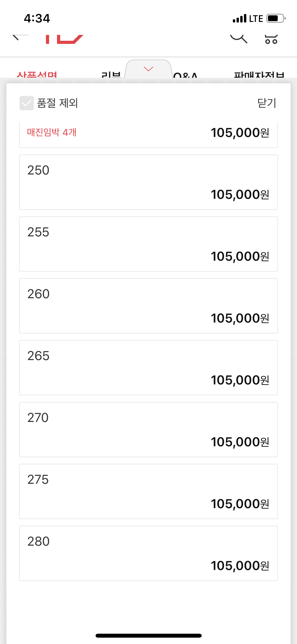The image size is (297, 644).
Task: Close the size panel via 닫기
Action: pos(267,103)
